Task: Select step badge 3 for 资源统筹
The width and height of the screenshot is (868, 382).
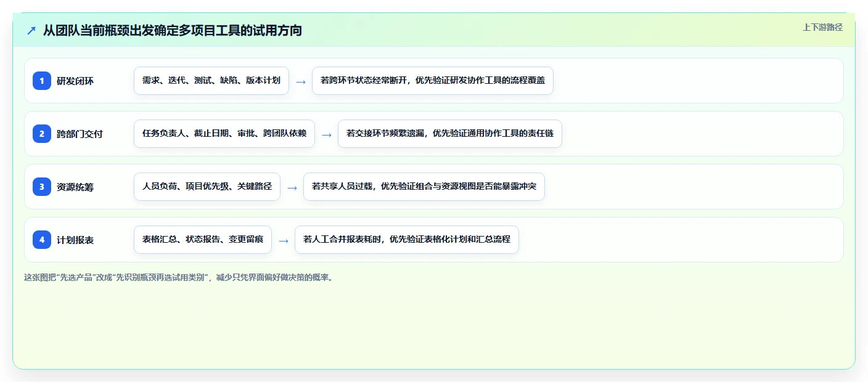Action: pos(42,186)
